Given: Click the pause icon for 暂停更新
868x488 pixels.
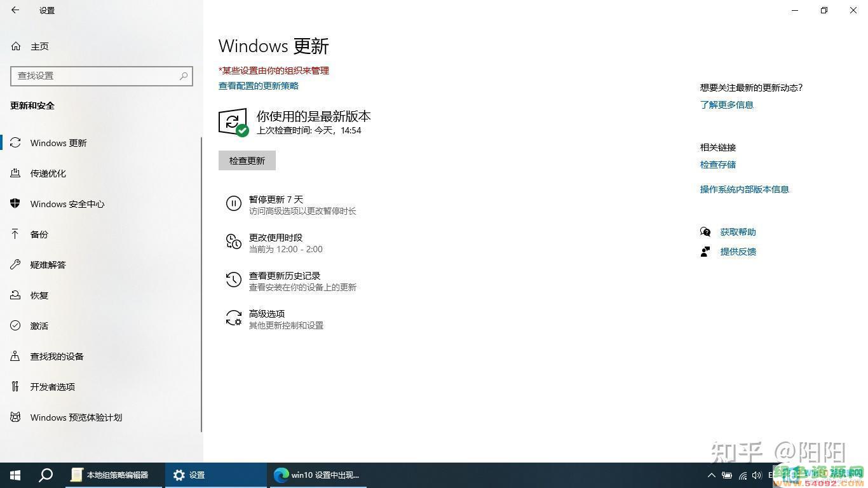Looking at the screenshot, I should pos(234,203).
